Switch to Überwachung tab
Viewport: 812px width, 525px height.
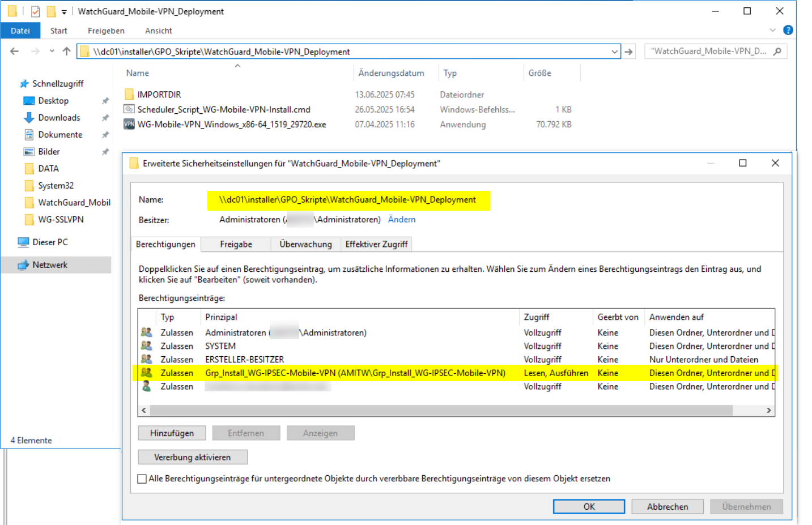coord(306,244)
